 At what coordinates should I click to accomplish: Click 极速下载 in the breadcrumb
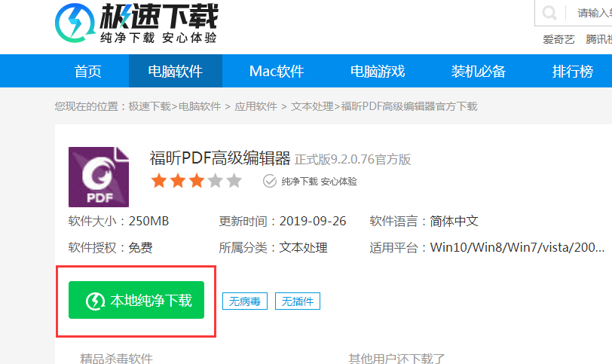point(149,106)
